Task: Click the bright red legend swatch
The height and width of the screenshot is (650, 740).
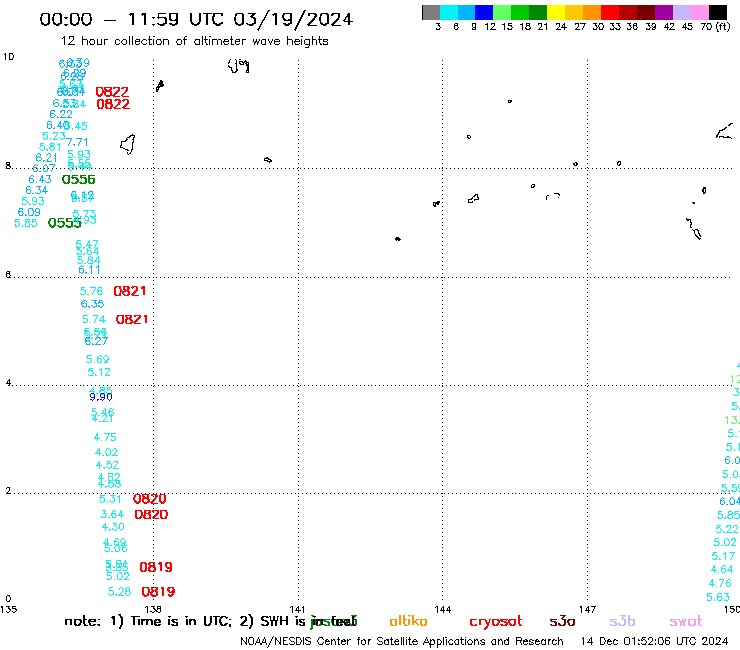Action: pyautogui.click(x=610, y=12)
